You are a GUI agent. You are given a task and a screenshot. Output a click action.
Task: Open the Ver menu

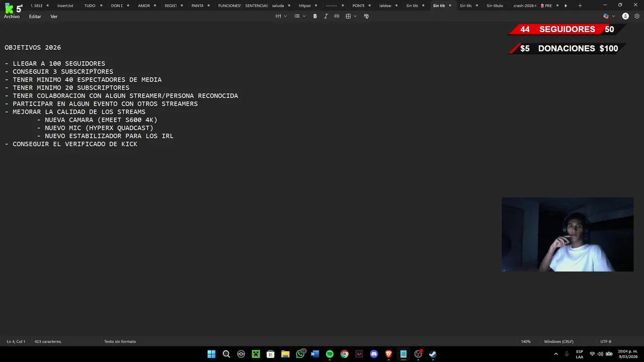(54, 17)
